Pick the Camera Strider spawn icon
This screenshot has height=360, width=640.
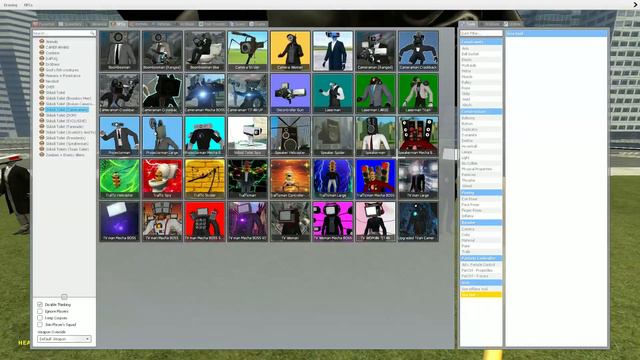247,51
